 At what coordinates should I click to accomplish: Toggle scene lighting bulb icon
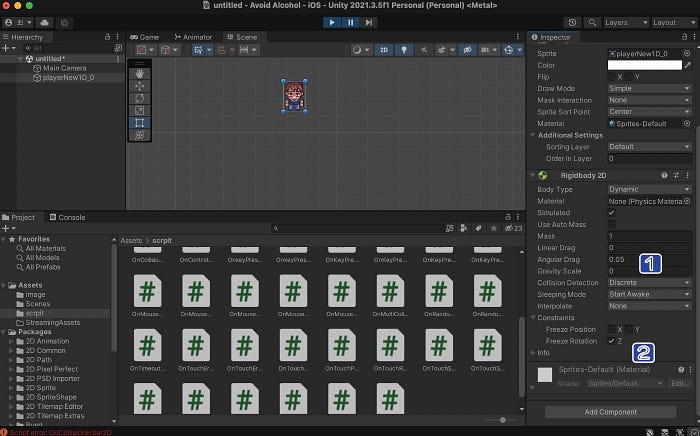[x=404, y=50]
